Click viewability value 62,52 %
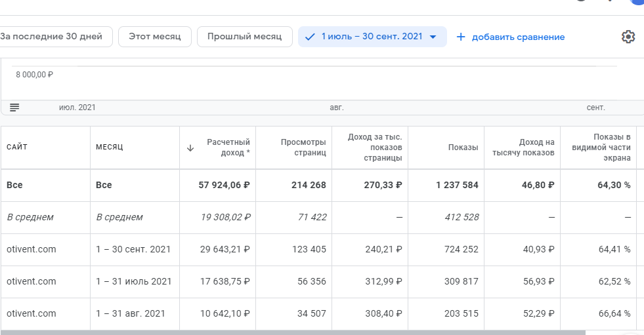Image resolution: width=644 pixels, height=335 pixels. click(614, 281)
